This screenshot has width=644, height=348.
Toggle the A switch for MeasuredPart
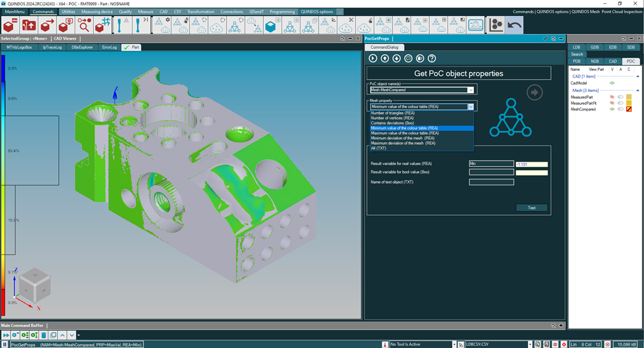coord(620,97)
